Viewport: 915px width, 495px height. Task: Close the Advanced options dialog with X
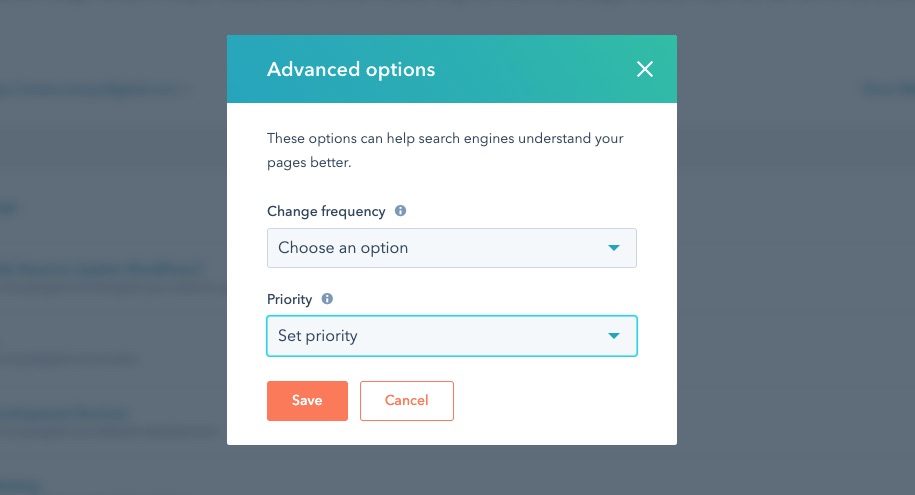click(644, 69)
